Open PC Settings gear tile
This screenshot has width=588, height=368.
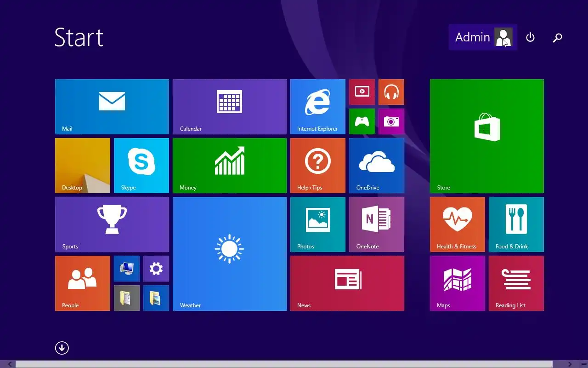point(156,269)
